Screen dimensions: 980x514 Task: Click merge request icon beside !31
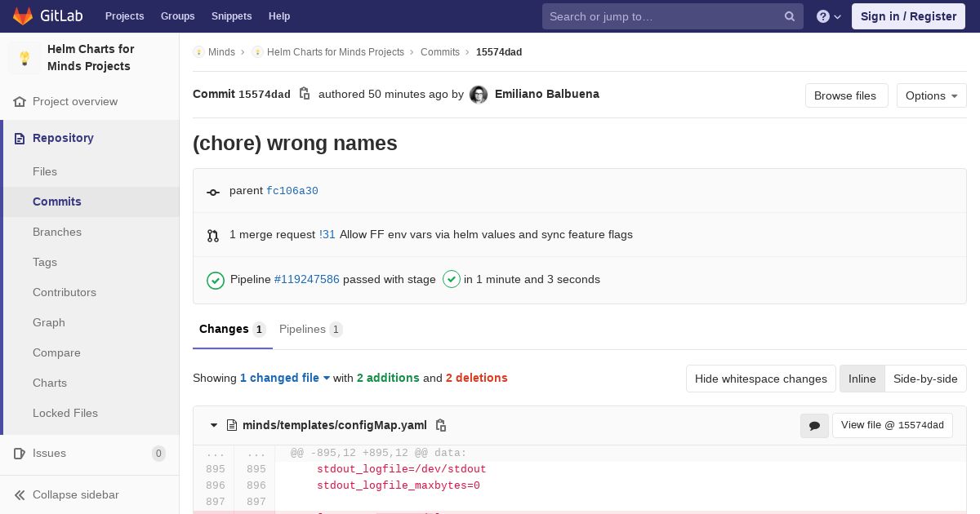tap(213, 236)
